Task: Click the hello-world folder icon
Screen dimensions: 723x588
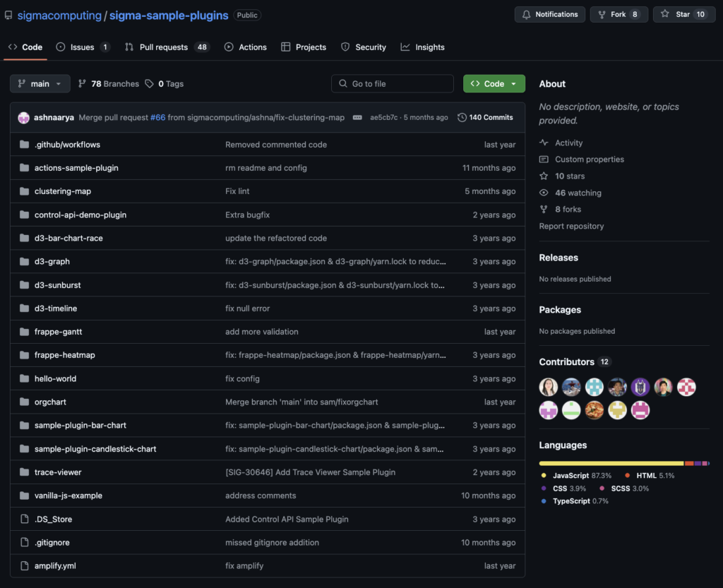Action: 25,378
